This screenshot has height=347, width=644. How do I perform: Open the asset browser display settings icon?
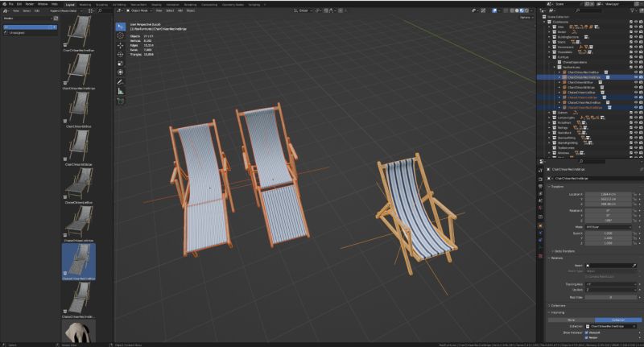pos(91,10)
